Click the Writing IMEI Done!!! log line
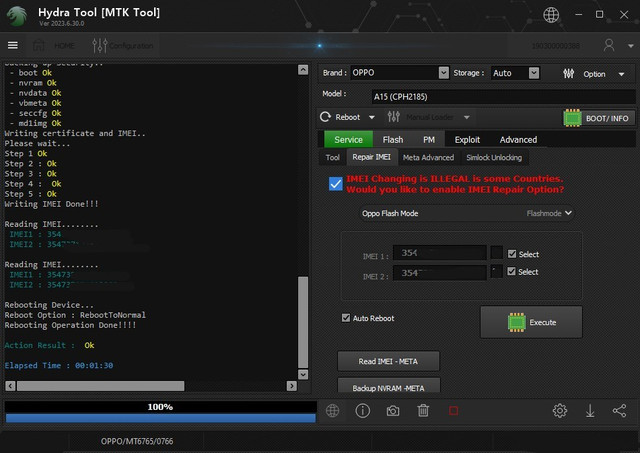 (51, 204)
